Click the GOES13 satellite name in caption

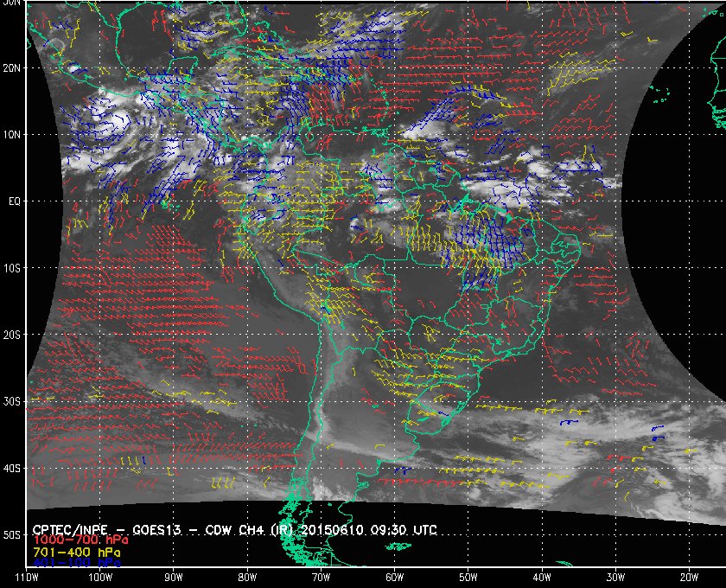click(156, 530)
